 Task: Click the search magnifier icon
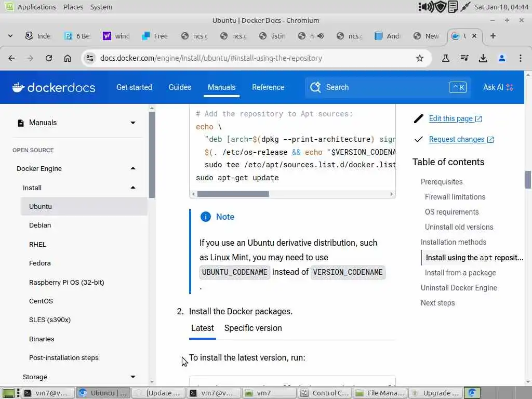pyautogui.click(x=315, y=87)
